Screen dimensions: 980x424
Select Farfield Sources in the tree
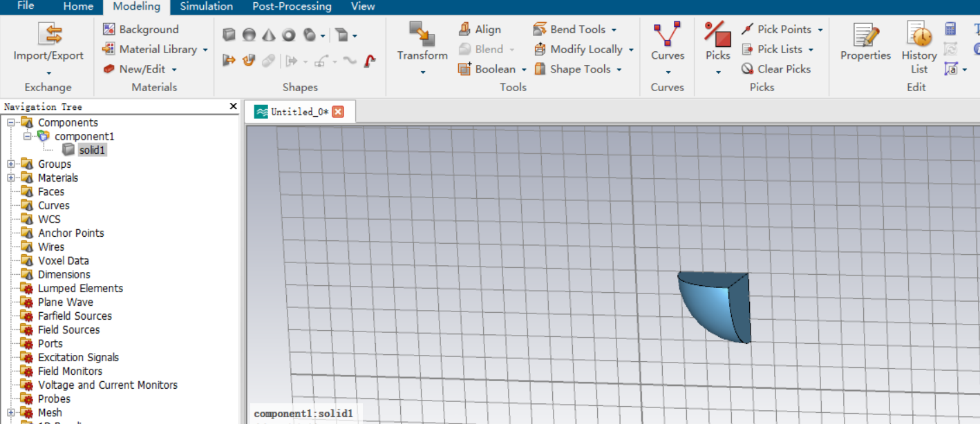click(x=75, y=316)
